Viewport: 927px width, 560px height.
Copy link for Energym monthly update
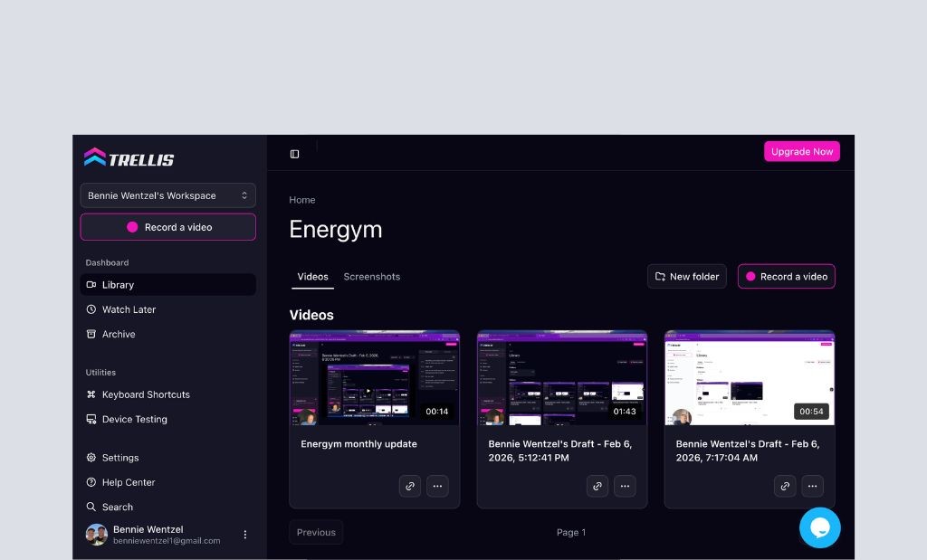pyautogui.click(x=410, y=486)
